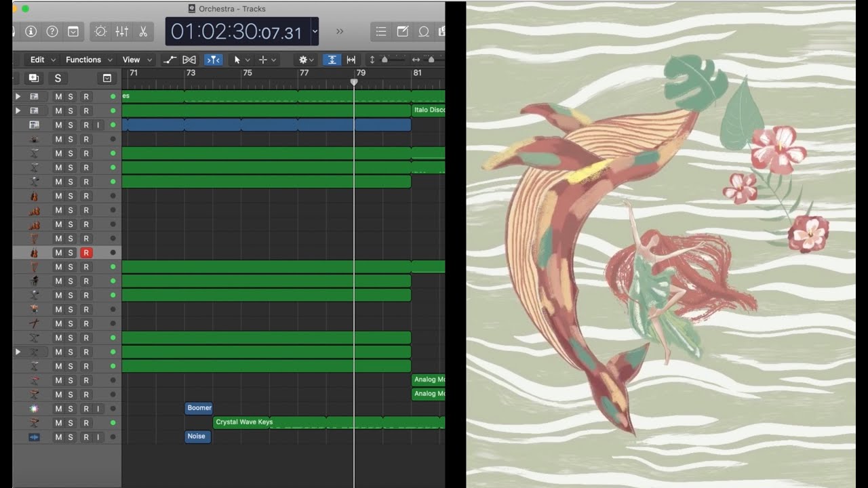Expand the keyboard-stand track stack triangle
Screen dimensions: 868x488
point(18,352)
